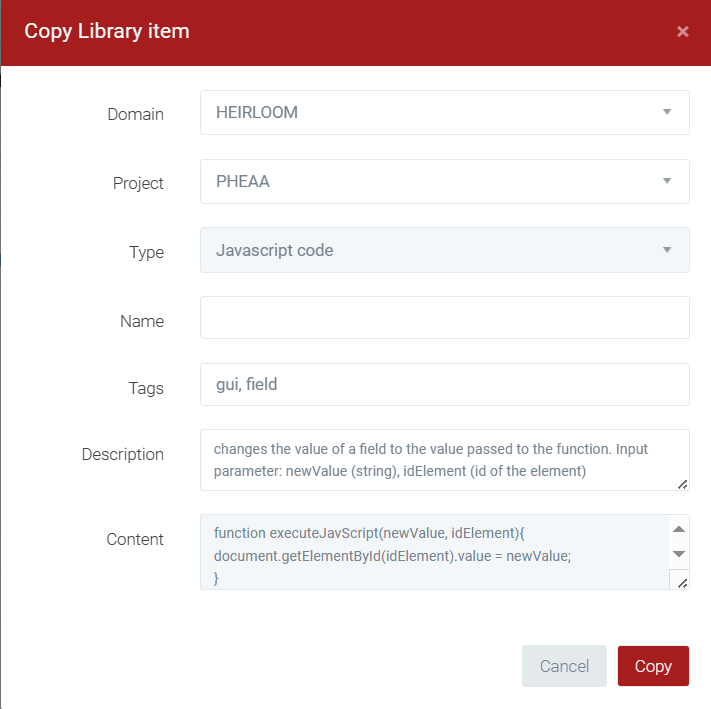Screen dimensions: 711x709
Task: Click the Domain field label
Action: pos(135,114)
